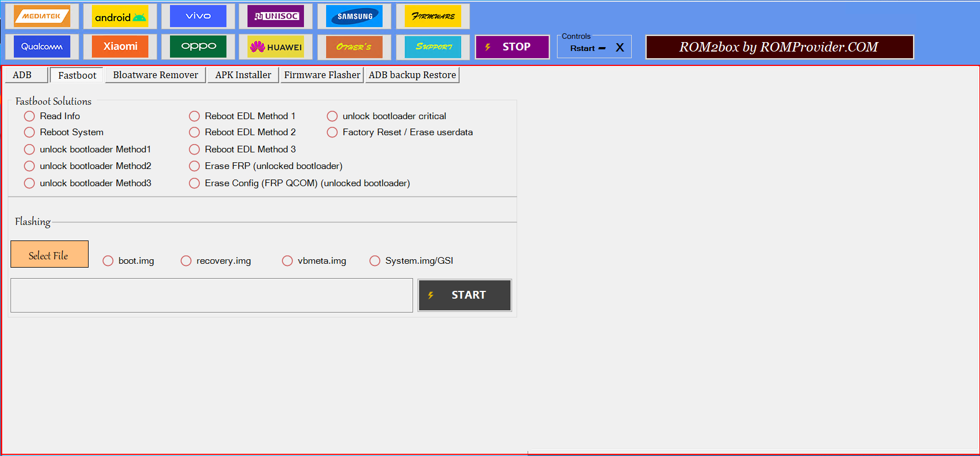Click the purple STOP button
980x456 pixels.
pos(512,47)
